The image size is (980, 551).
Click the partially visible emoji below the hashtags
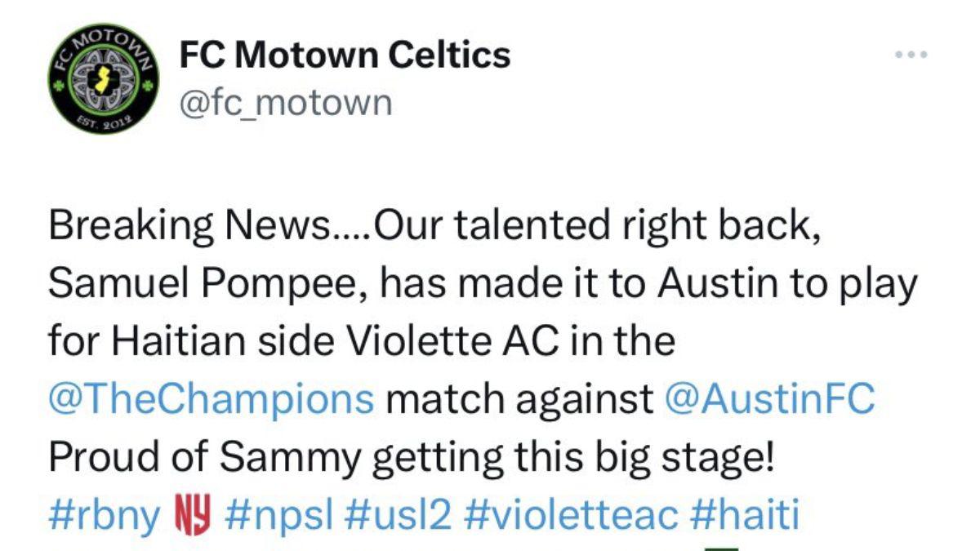pos(724,547)
